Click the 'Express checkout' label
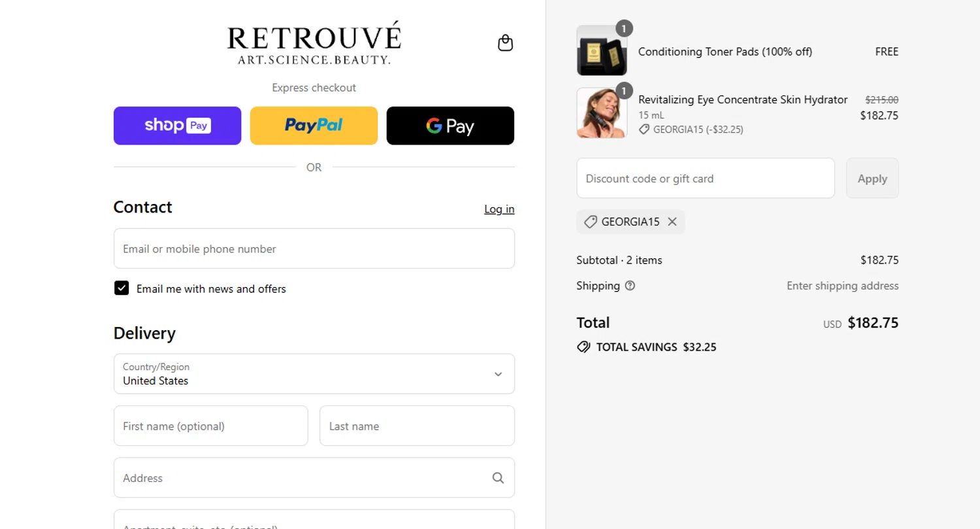Viewport: 980px width, 529px height. [x=314, y=88]
